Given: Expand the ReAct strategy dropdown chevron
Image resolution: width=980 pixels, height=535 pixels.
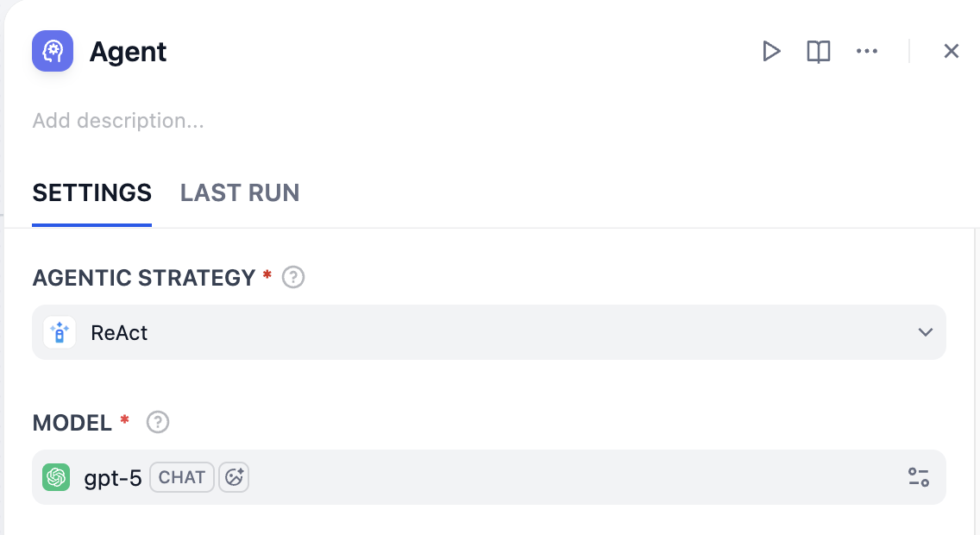Looking at the screenshot, I should coord(926,332).
